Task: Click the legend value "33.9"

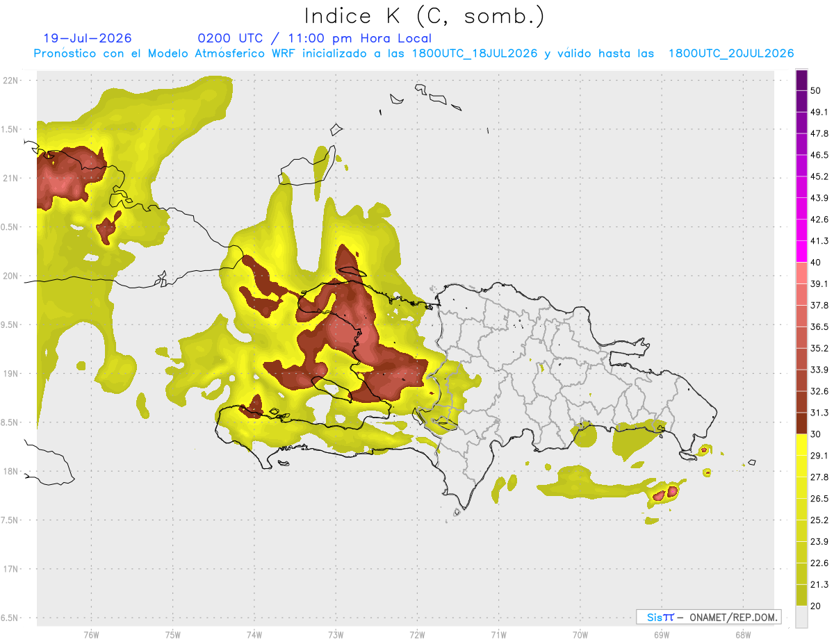Action: pyautogui.click(x=819, y=370)
